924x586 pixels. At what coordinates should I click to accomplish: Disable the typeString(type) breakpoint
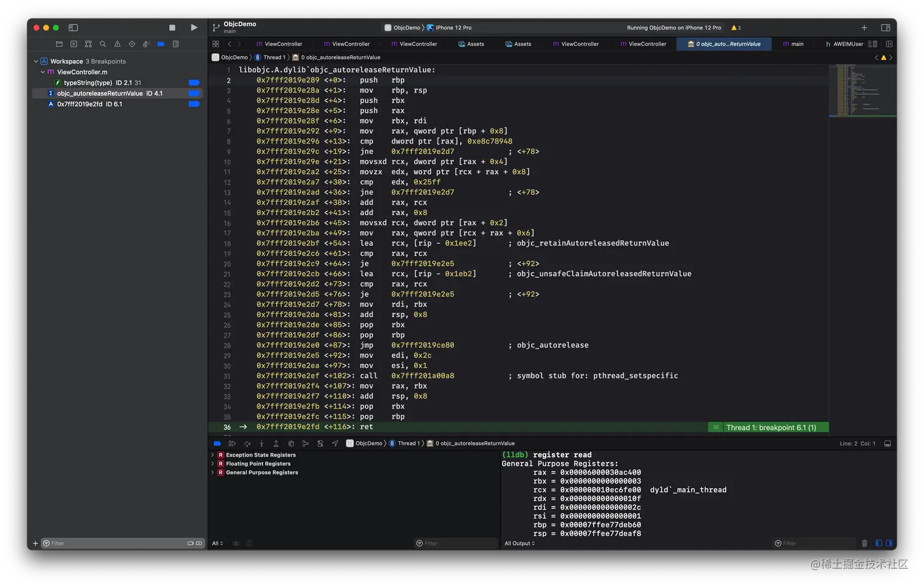pos(194,82)
